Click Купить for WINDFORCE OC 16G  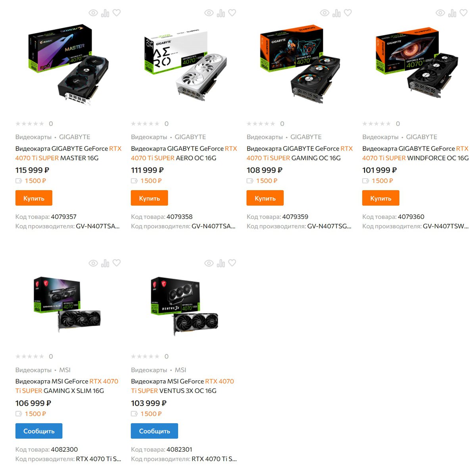381,198
